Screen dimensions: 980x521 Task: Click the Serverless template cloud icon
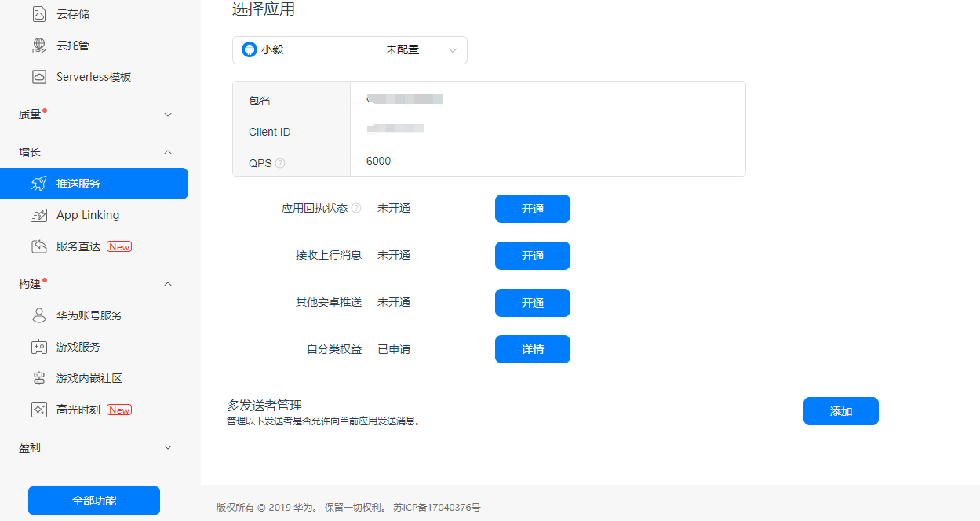[x=39, y=77]
